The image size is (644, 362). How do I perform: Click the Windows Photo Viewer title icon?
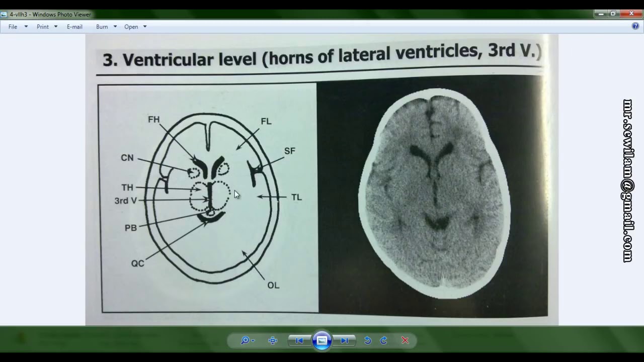pos(4,15)
